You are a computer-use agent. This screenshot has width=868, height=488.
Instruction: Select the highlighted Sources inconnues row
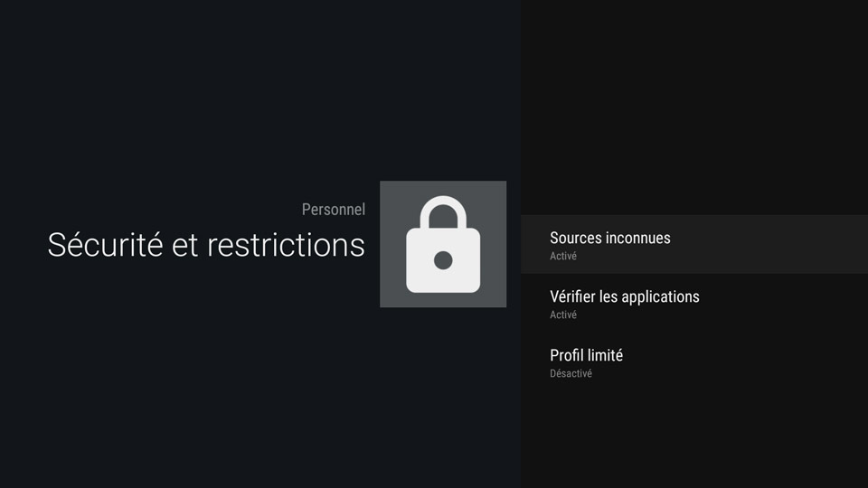click(x=694, y=244)
